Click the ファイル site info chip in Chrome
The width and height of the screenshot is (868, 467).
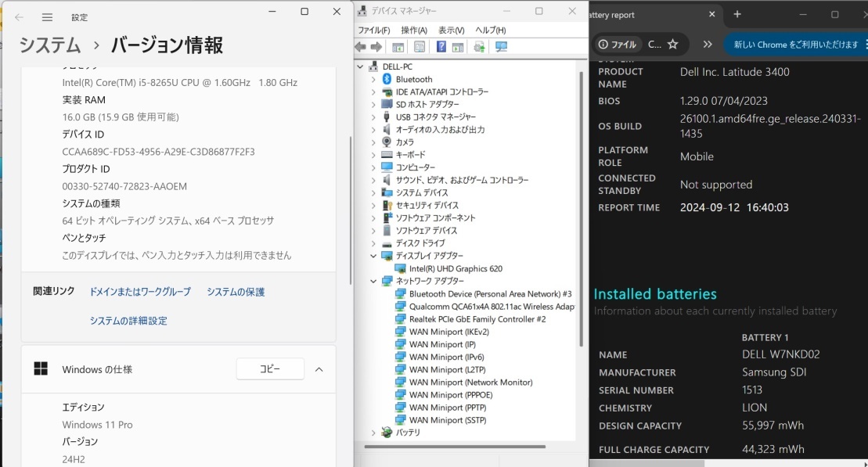(x=618, y=45)
